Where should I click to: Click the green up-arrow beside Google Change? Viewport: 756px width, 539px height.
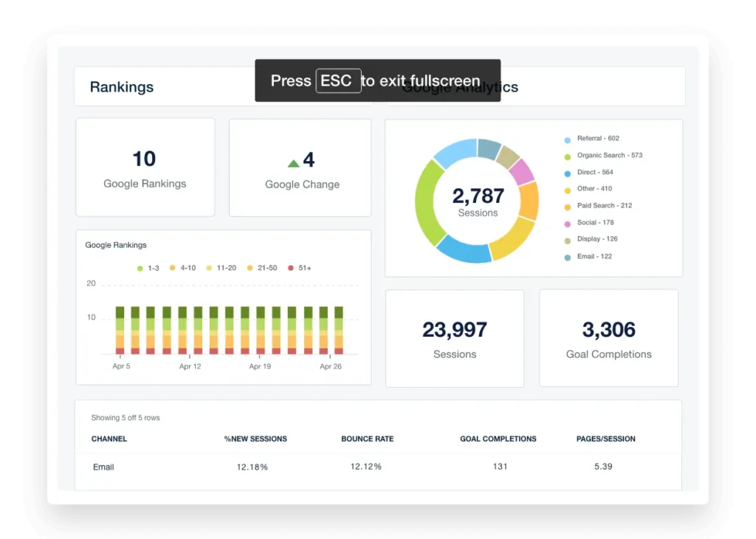pyautogui.click(x=293, y=163)
